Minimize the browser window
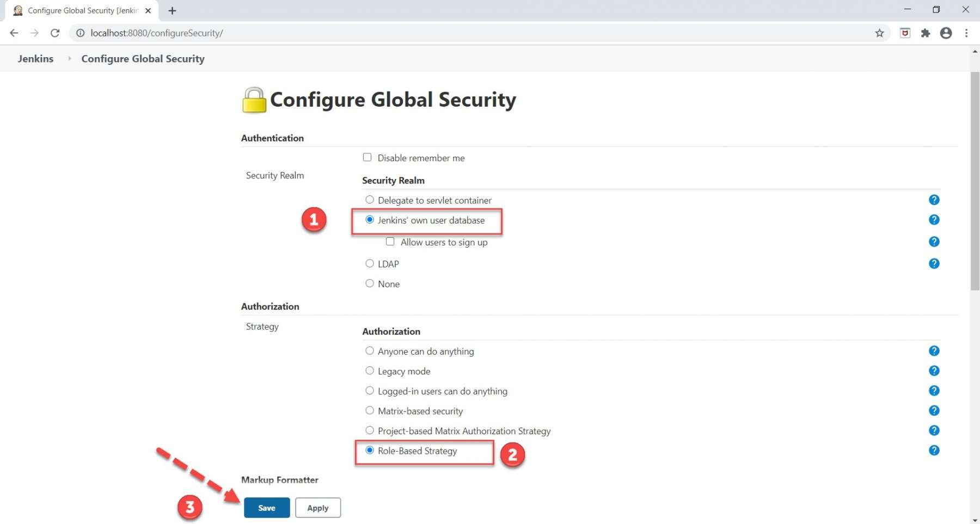This screenshot has width=980, height=524. coord(908,9)
